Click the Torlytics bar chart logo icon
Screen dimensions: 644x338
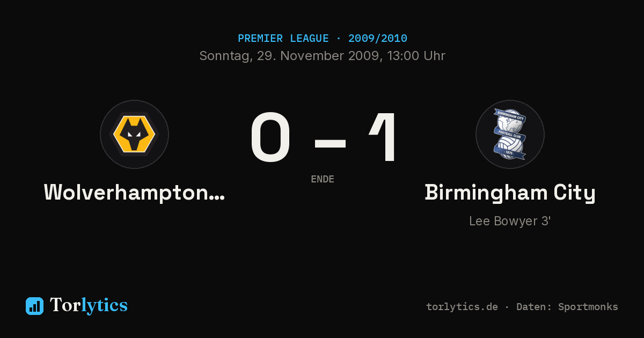(34, 306)
